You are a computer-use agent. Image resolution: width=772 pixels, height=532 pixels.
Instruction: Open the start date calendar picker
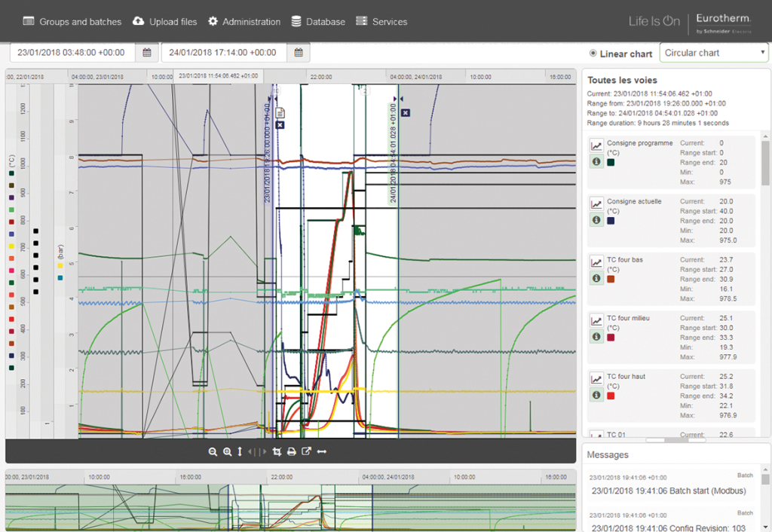pyautogui.click(x=147, y=52)
